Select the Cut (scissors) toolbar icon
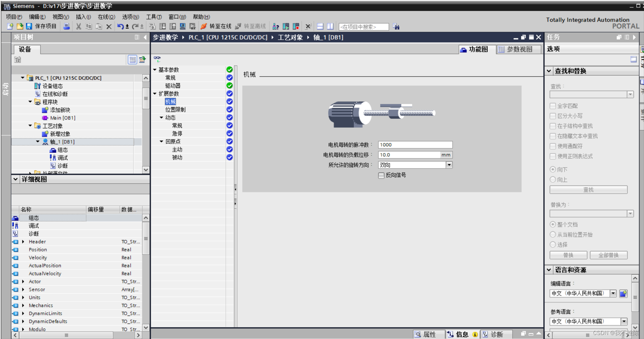644x339 pixels. [x=78, y=27]
